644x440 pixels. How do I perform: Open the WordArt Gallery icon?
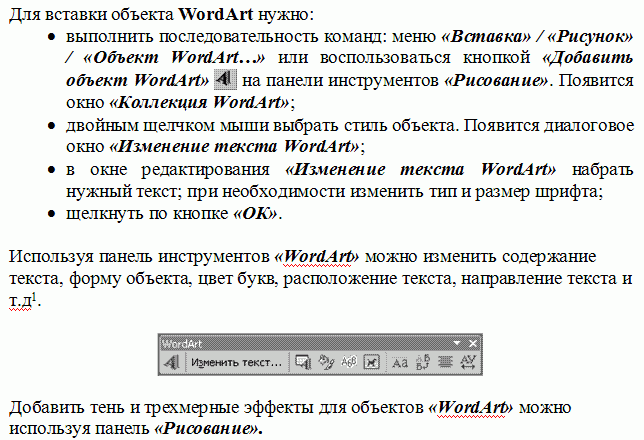[x=303, y=362]
